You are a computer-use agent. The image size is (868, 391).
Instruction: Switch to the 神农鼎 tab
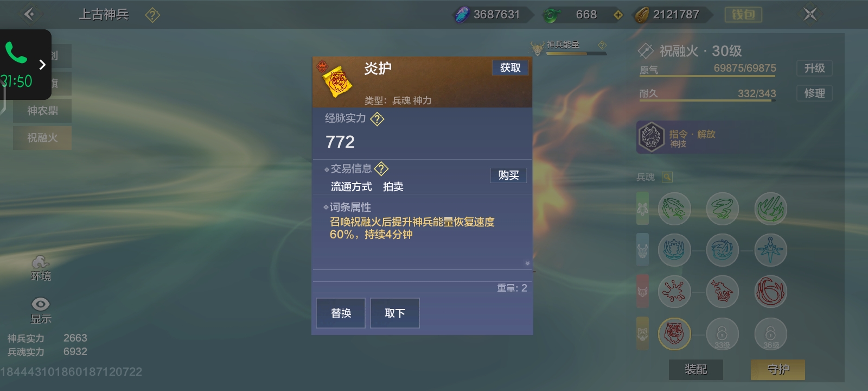[42, 111]
